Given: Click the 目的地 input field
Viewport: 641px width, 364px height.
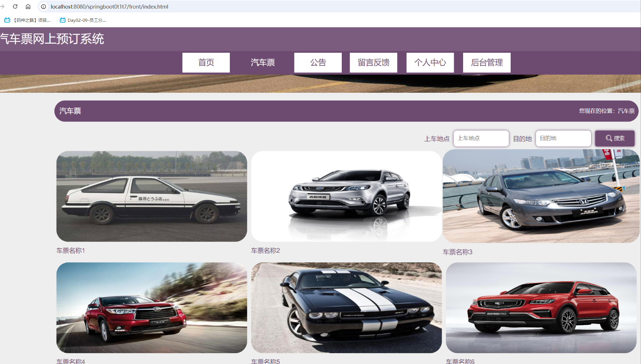Looking at the screenshot, I should click(x=563, y=138).
